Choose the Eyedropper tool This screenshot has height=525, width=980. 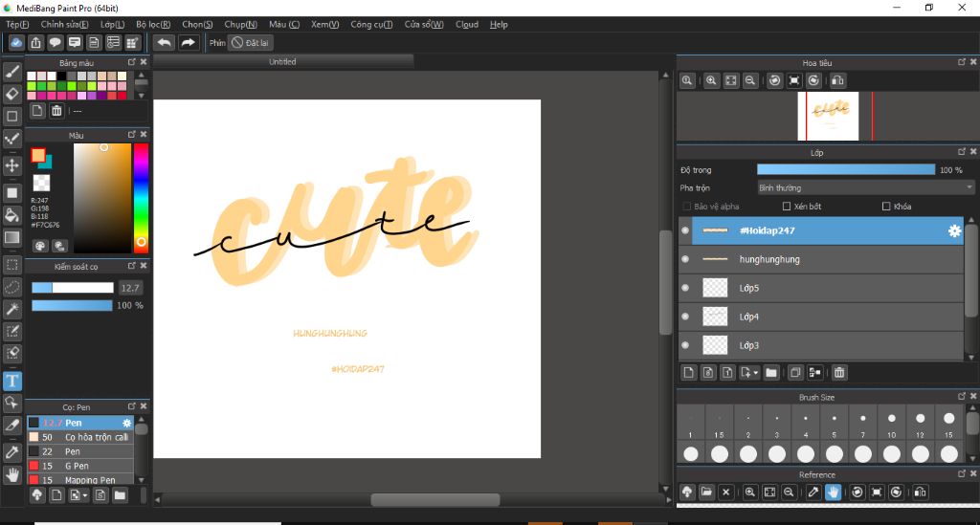pyautogui.click(x=12, y=451)
